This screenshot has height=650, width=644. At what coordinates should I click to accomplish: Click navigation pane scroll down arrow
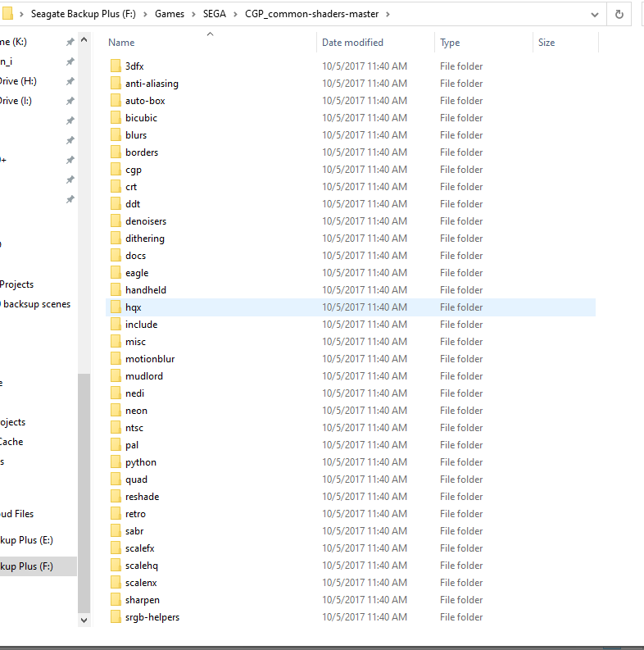coord(84,620)
